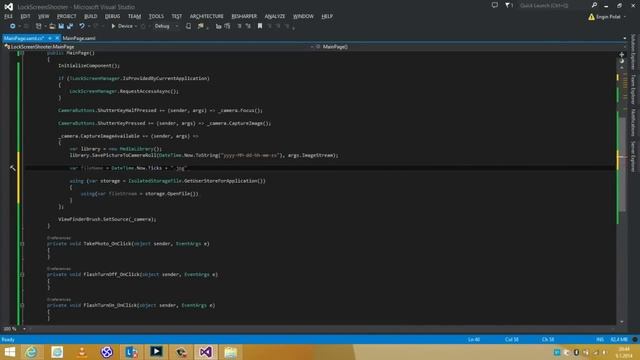Switch to the MainPage.xaml tab
The height and width of the screenshot is (360, 640).
pyautogui.click(x=79, y=38)
